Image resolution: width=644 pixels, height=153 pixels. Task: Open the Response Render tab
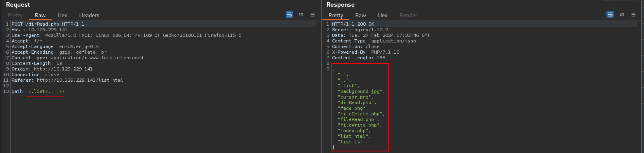click(408, 15)
